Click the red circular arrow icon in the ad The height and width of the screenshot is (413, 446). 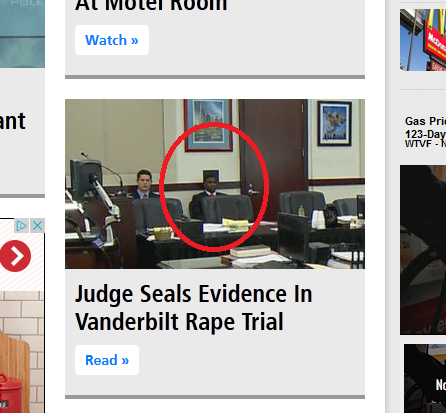pyautogui.click(x=15, y=256)
